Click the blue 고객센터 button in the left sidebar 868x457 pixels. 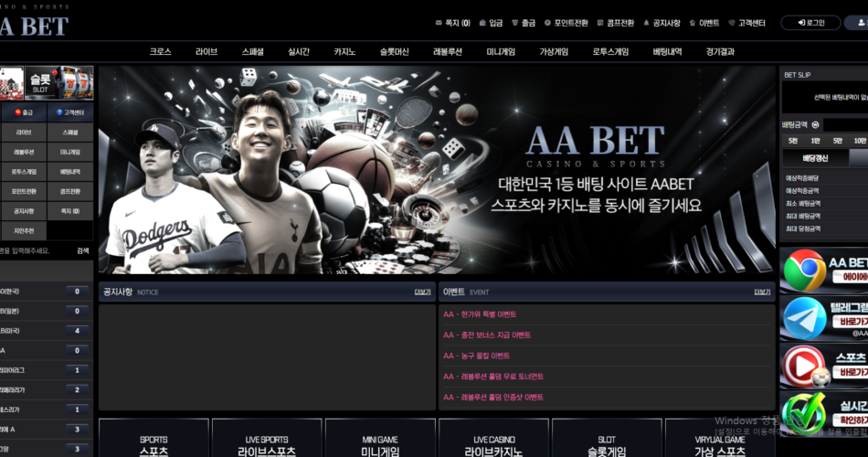coord(70,112)
